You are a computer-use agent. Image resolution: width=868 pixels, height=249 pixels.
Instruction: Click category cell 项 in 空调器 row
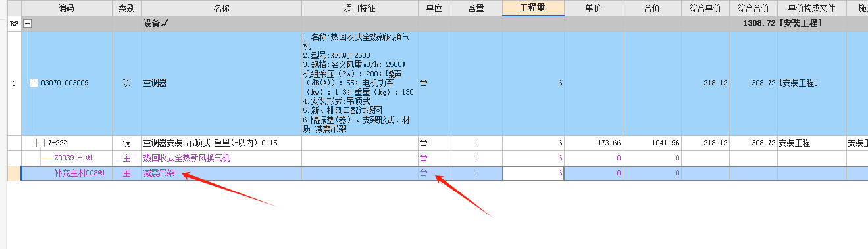point(126,83)
